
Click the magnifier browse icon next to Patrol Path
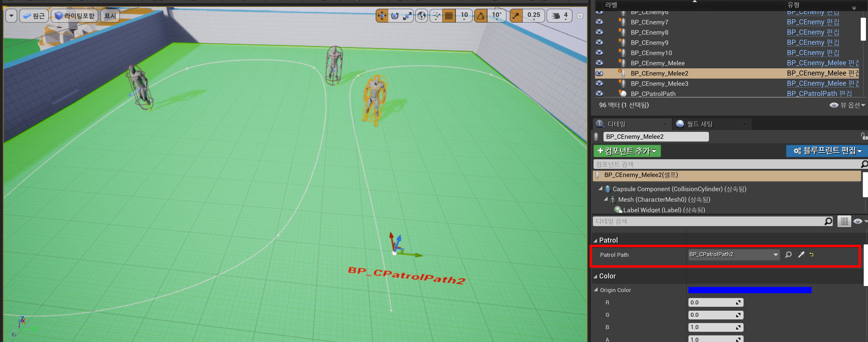point(788,254)
